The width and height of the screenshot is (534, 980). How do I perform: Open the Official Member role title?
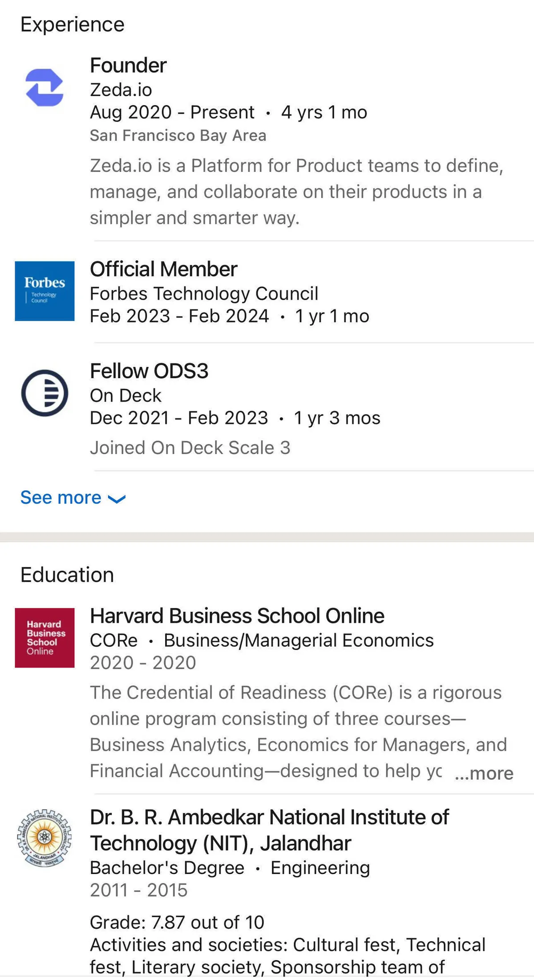click(163, 269)
